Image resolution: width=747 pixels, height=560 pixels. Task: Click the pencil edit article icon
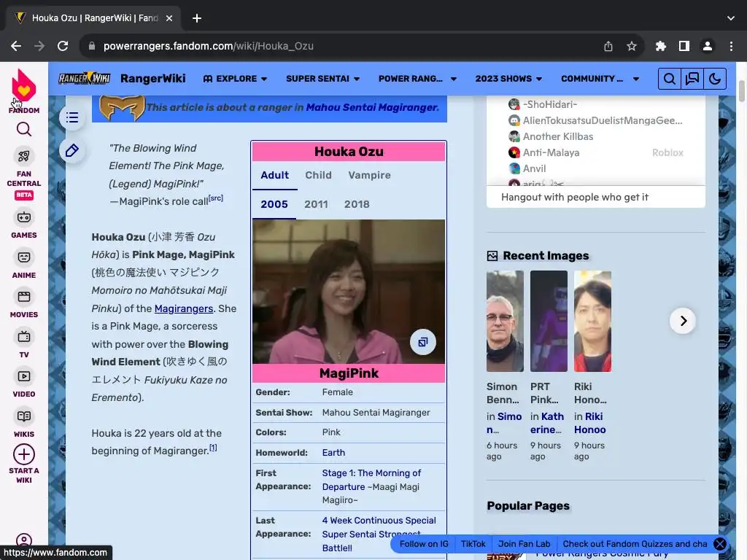[x=72, y=150]
